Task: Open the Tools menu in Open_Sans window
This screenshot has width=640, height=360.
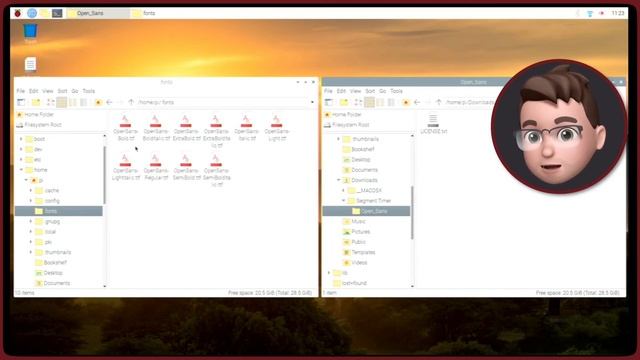Action: click(396, 91)
